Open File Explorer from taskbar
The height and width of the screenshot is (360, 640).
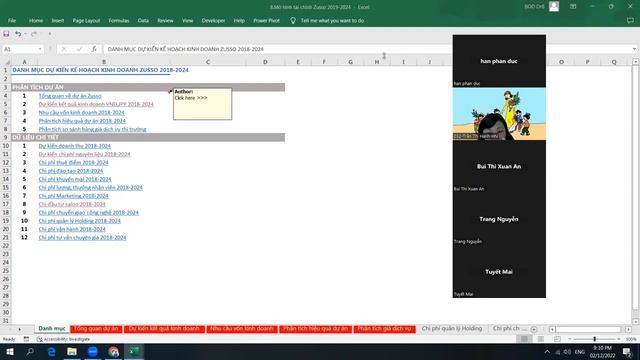(72, 351)
